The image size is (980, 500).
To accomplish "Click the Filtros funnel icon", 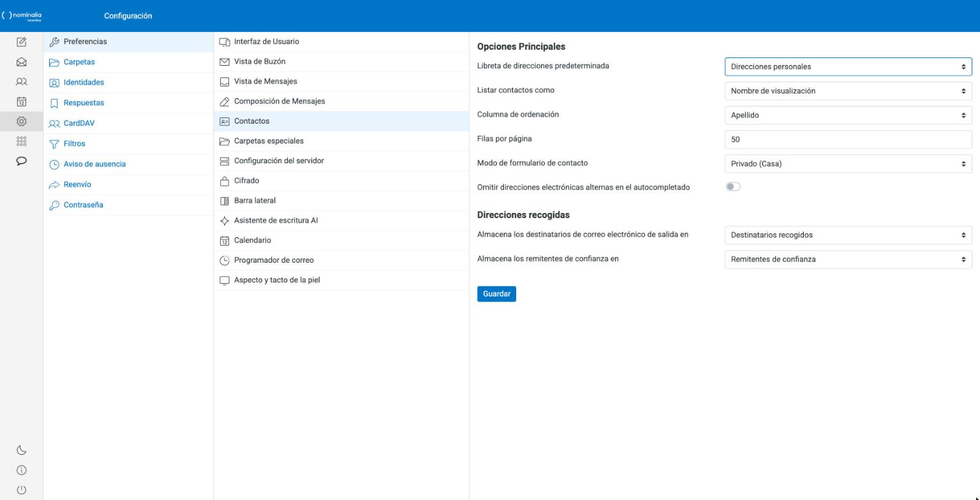I will 54,144.
